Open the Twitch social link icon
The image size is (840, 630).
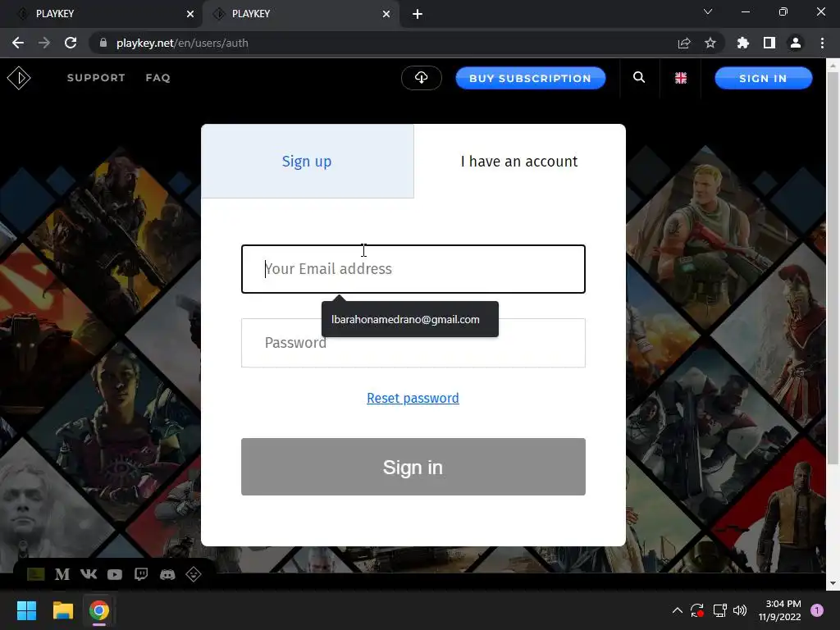click(141, 574)
